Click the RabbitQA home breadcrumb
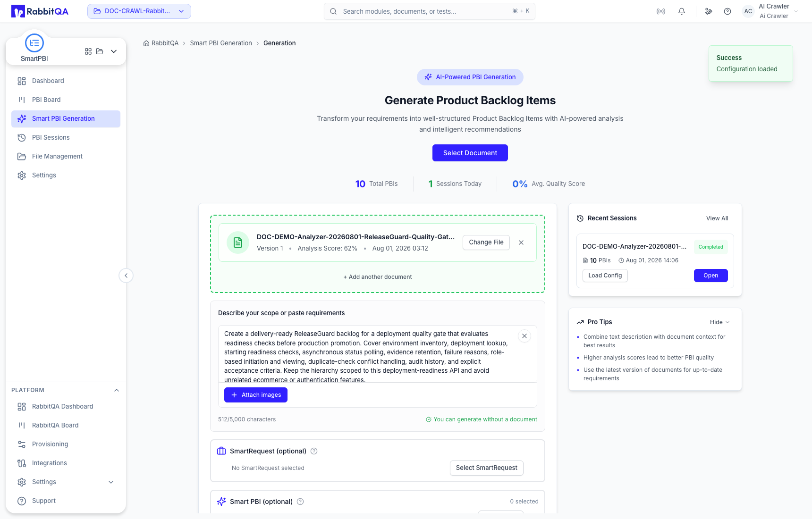This screenshot has height=519, width=812. (161, 43)
